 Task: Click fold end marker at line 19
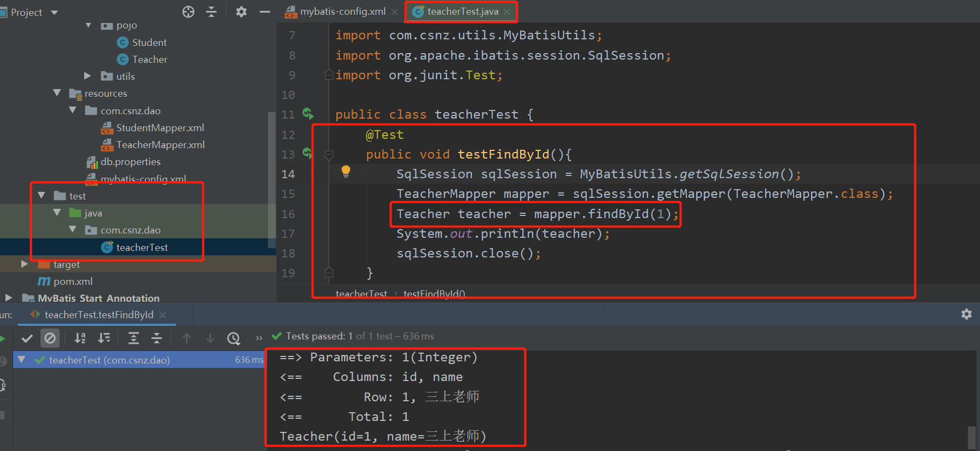coord(329,272)
